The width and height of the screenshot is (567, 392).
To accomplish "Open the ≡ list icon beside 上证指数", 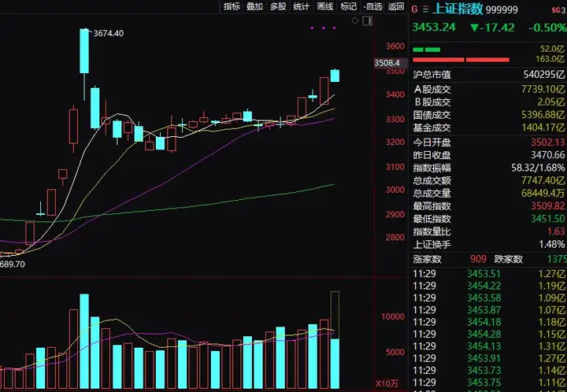I will [425, 9].
